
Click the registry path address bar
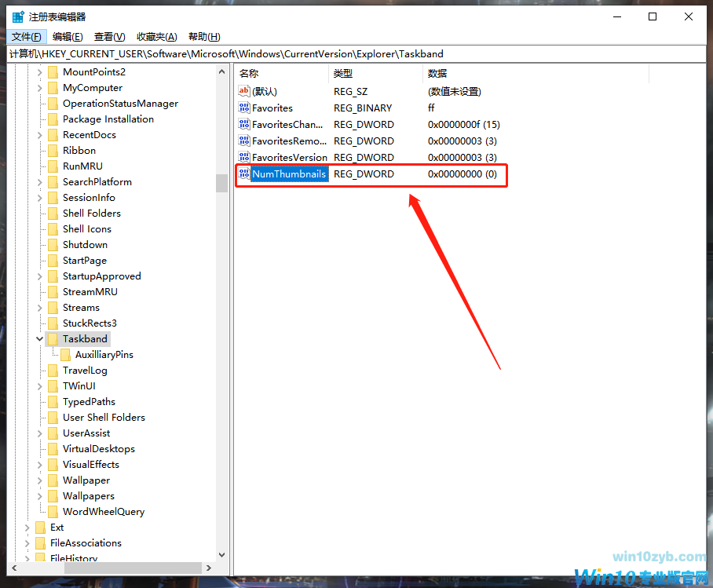356,54
